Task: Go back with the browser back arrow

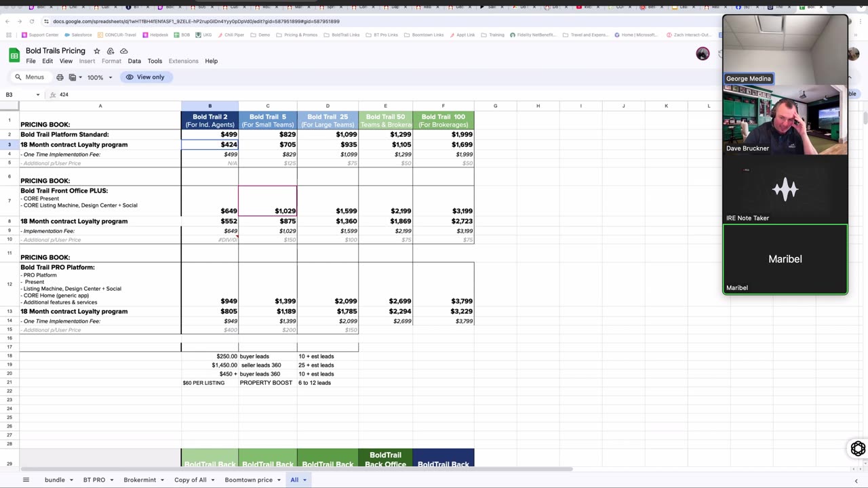Action: tap(8, 21)
